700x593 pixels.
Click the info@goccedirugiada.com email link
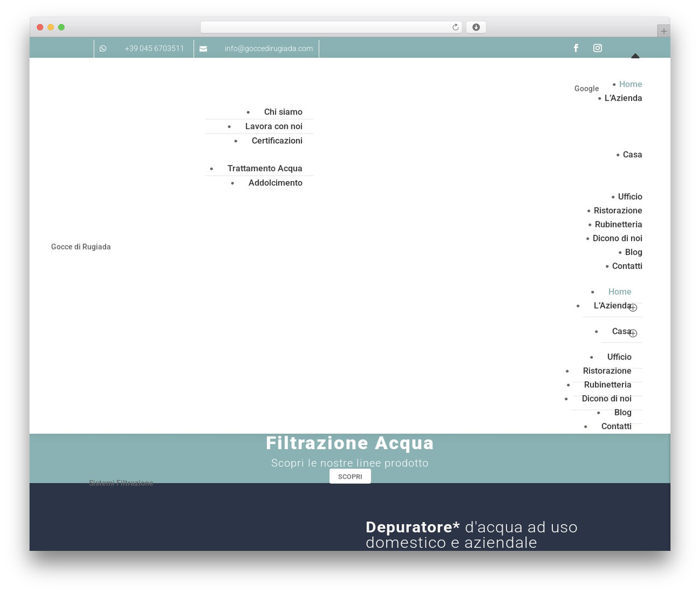269,49
